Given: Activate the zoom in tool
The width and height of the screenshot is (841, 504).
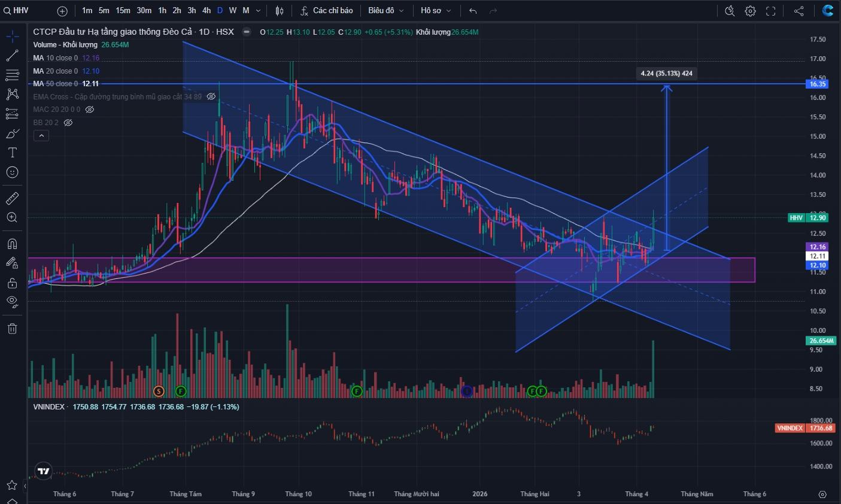Looking at the screenshot, I should pos(12,217).
